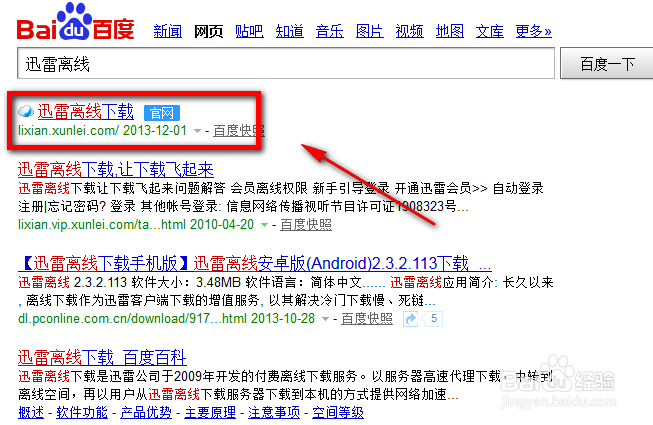The image size is (653, 425).
Task: Open the 知道 tab
Action: 289,31
